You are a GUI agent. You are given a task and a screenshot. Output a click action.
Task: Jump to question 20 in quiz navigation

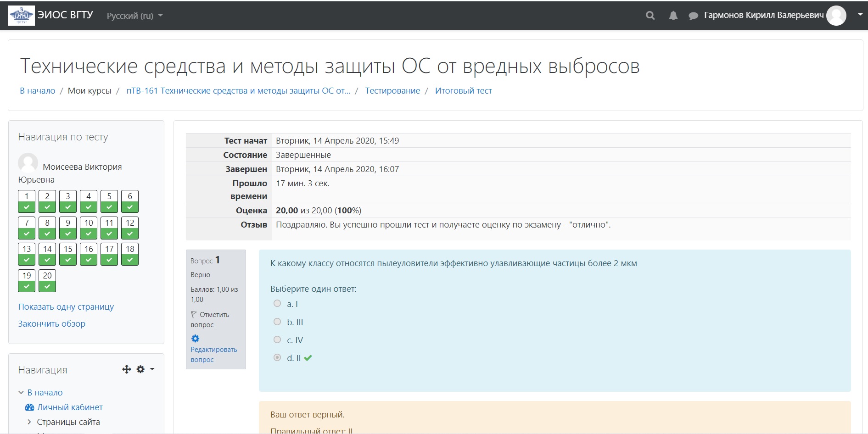47,280
